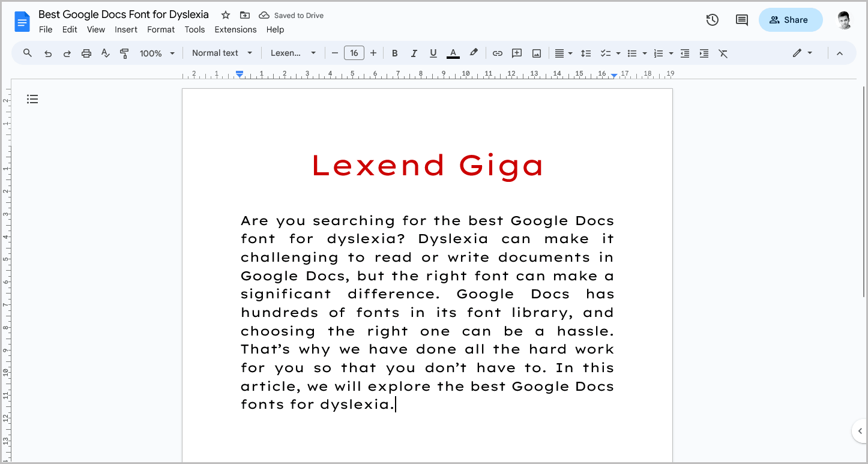Open the Extensions menu
Image resolution: width=868 pixels, height=464 pixels.
click(235, 29)
